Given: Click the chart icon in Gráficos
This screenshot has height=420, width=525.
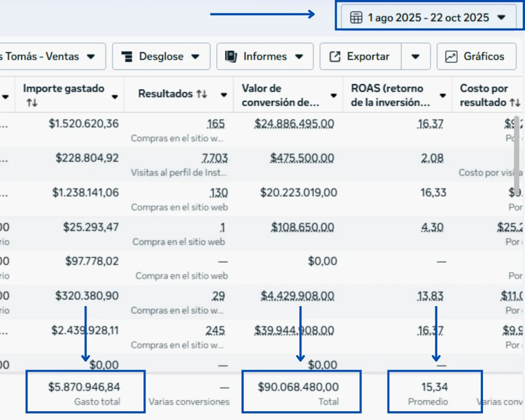Looking at the screenshot, I should coord(451,56).
